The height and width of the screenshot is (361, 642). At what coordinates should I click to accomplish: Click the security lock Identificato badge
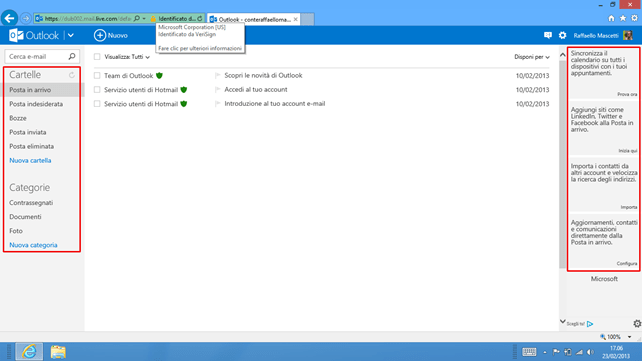click(x=172, y=19)
